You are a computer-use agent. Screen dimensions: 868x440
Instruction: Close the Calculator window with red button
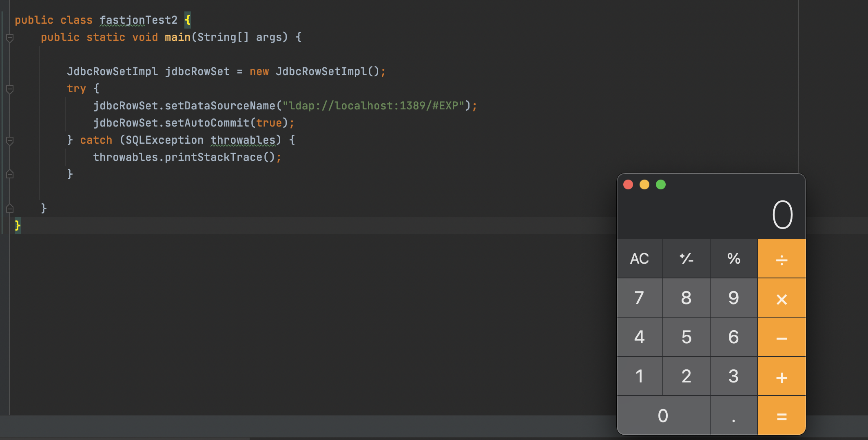[x=628, y=185]
